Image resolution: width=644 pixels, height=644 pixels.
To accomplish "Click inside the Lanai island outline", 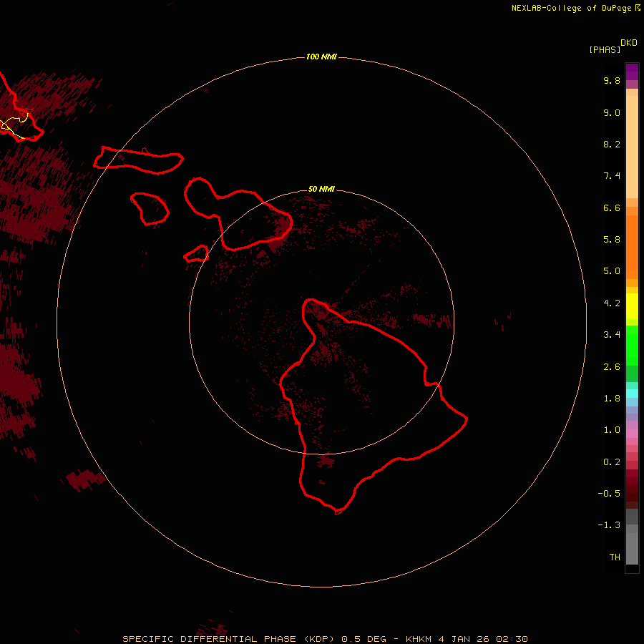I will click(150, 209).
